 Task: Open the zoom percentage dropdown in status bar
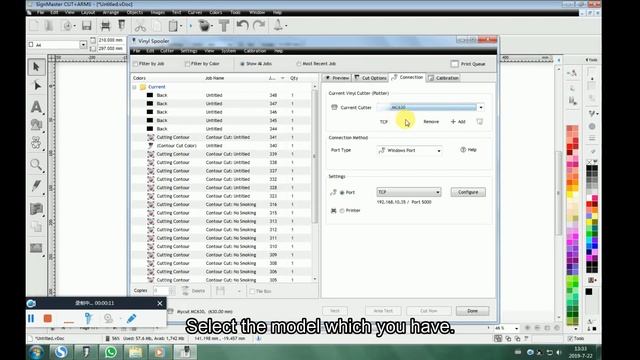[516, 328]
